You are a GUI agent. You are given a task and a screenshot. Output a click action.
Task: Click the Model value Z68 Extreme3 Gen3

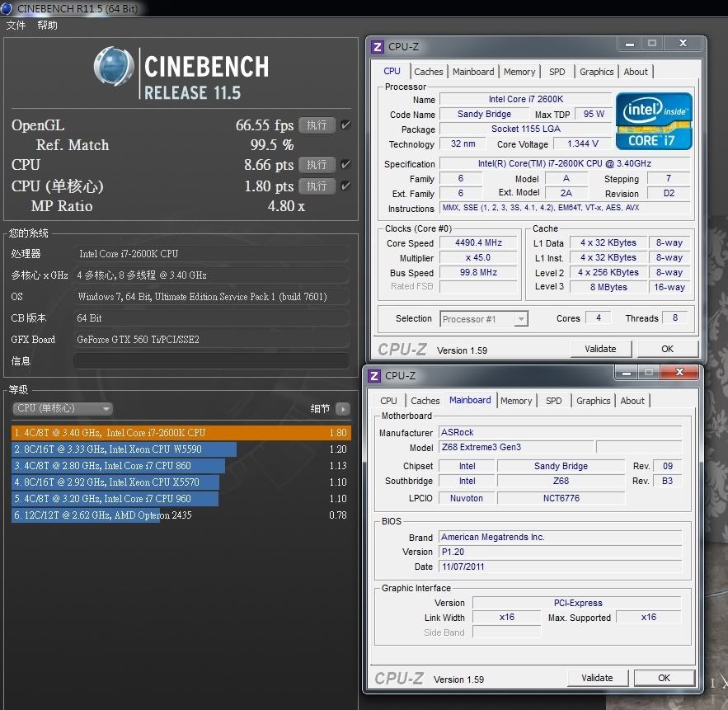(516, 447)
